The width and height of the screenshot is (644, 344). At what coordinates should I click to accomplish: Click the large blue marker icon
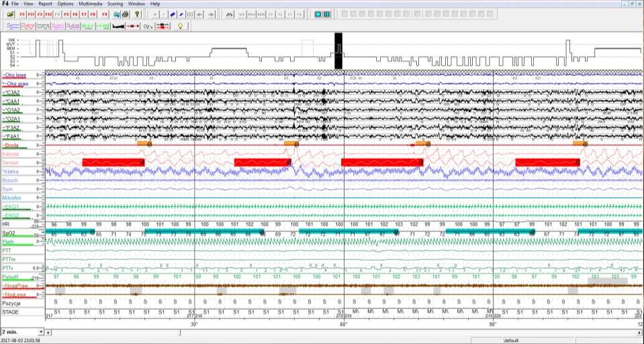coord(173,14)
